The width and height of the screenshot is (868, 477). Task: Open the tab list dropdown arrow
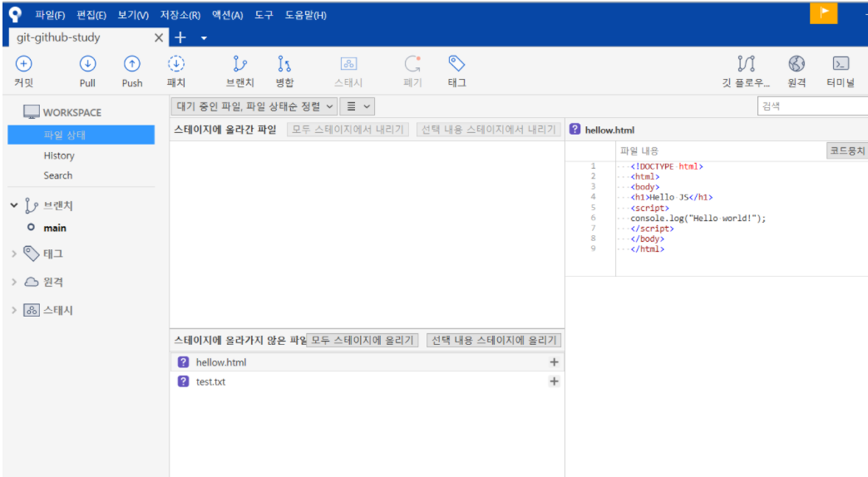click(x=204, y=38)
